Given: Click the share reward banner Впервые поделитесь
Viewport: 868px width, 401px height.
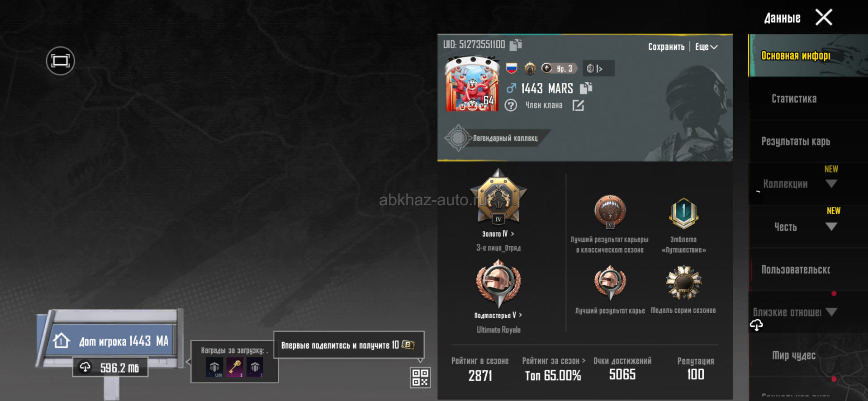Looking at the screenshot, I should [x=349, y=345].
